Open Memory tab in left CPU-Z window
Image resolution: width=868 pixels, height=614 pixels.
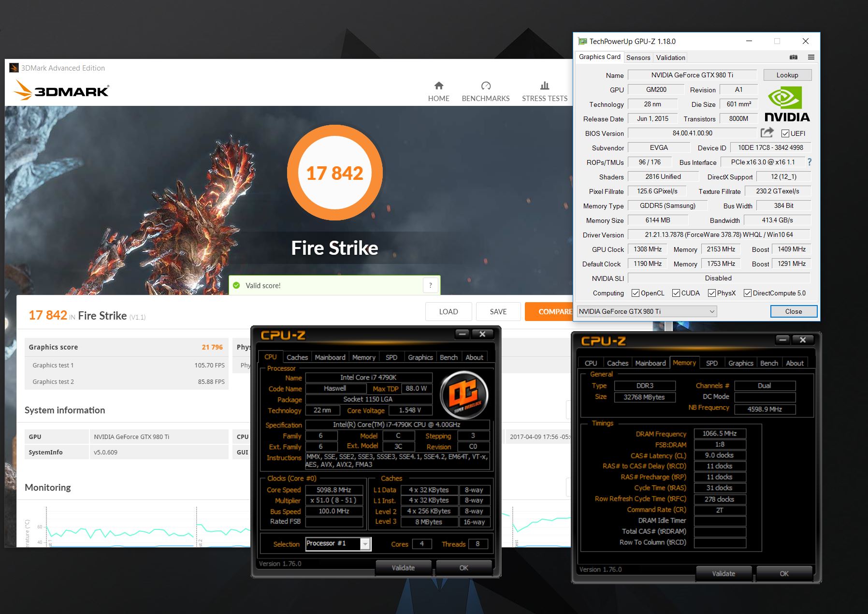[x=364, y=357]
